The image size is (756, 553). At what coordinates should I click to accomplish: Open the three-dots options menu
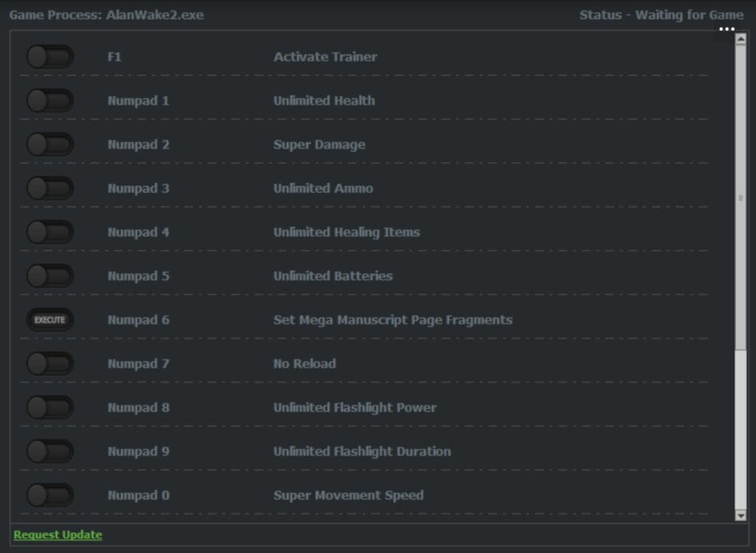click(727, 28)
